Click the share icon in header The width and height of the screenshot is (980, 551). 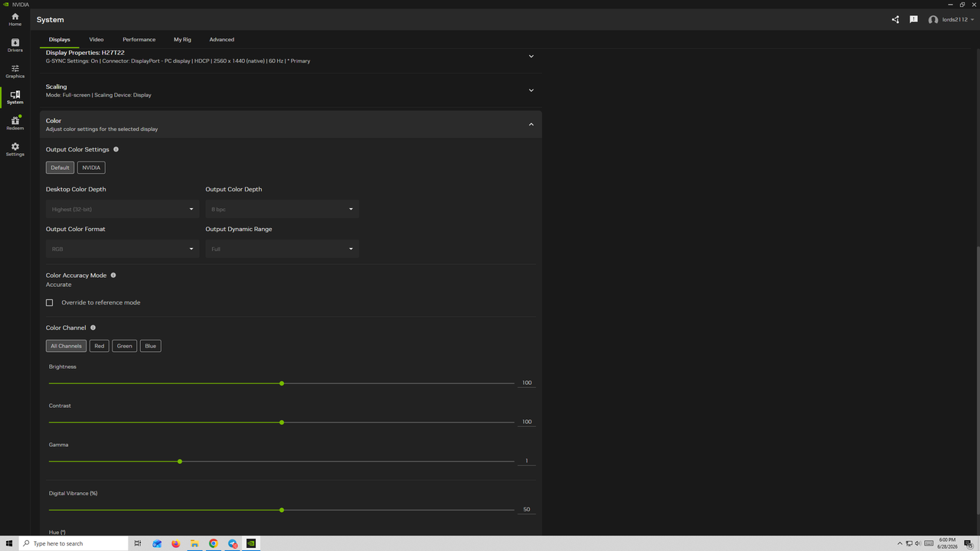[895, 19]
